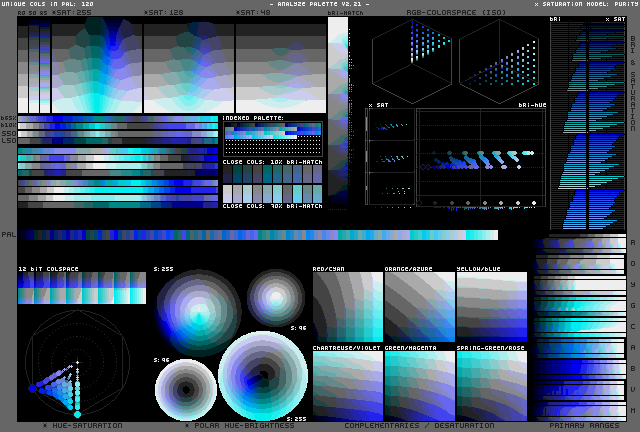Click the Red/Cyan complementary gradient square
Image resolution: width=640 pixels, height=432 pixels.
[x=348, y=307]
